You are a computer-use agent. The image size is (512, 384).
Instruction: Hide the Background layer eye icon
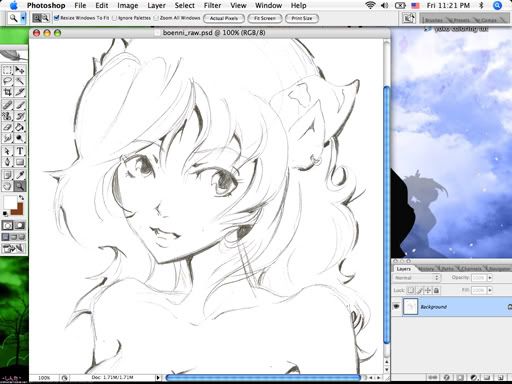396,306
